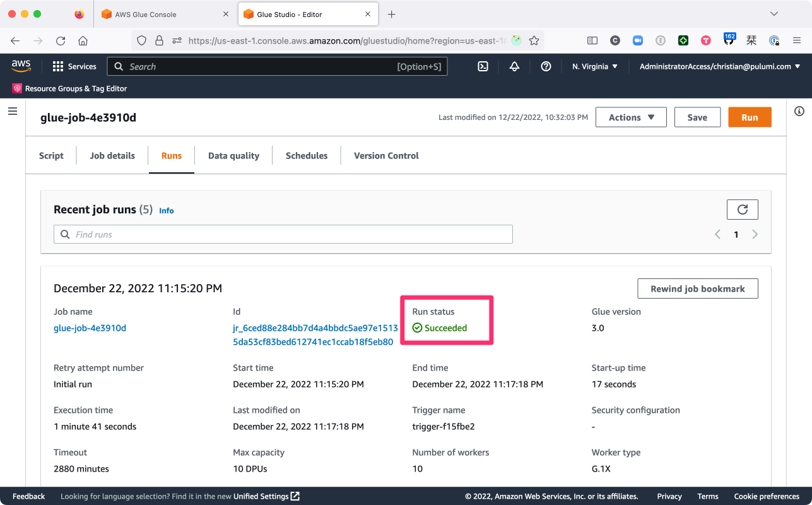Click the browser URL address bar
The height and width of the screenshot is (505, 812).
[x=347, y=40]
